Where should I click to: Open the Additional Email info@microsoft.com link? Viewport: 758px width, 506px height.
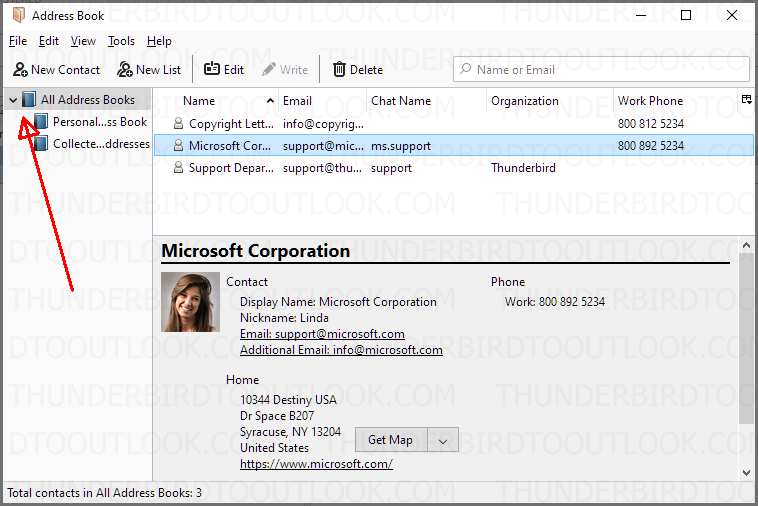point(341,350)
